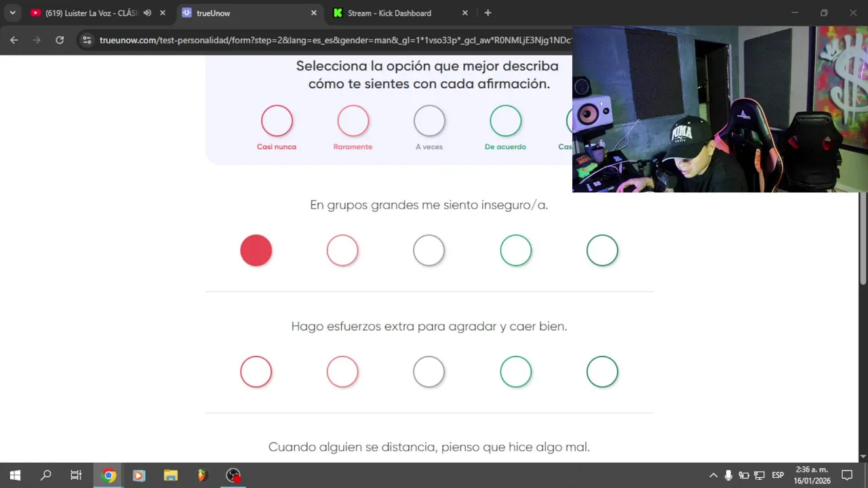Open Task View on the taskbar
This screenshot has height=488, width=868.
(76, 475)
